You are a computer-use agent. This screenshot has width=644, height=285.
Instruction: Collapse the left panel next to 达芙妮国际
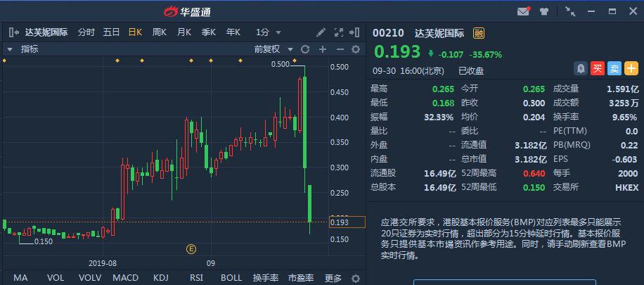(13, 32)
